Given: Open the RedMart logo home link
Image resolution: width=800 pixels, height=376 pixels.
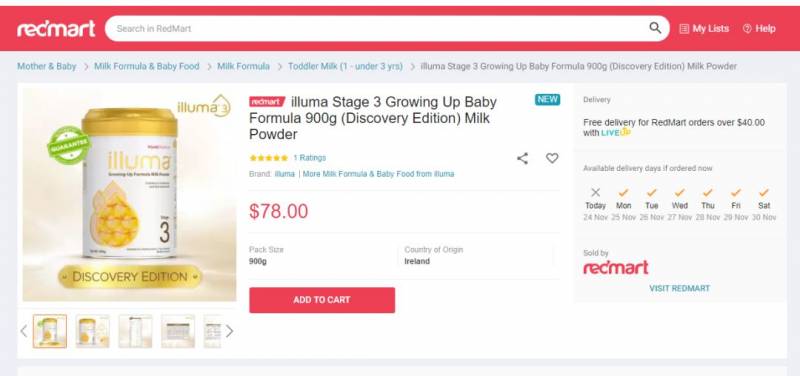Looking at the screenshot, I should 56,29.
